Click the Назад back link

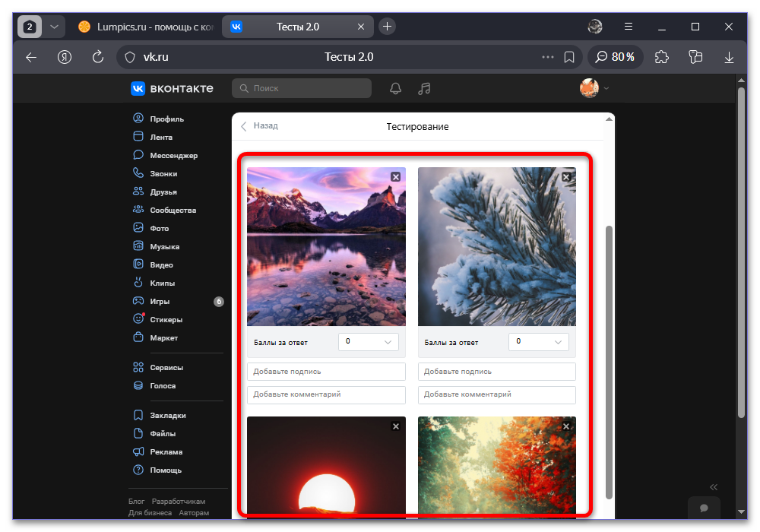tap(260, 126)
